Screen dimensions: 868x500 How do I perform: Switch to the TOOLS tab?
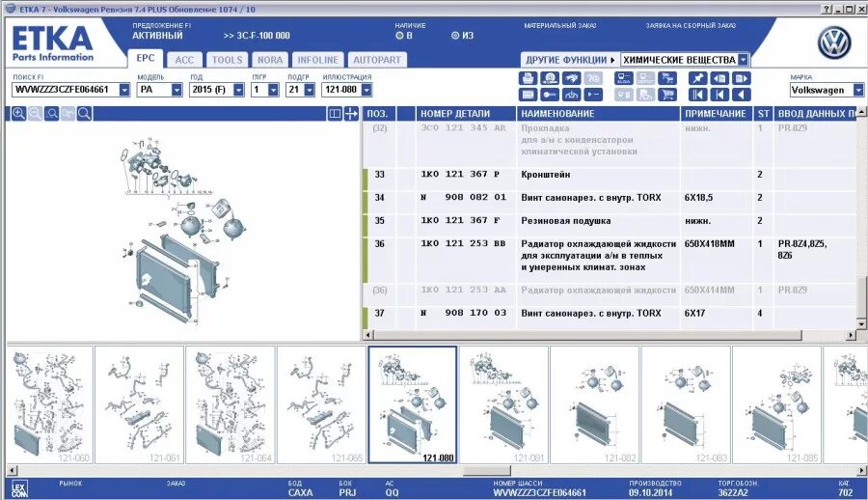(x=227, y=60)
